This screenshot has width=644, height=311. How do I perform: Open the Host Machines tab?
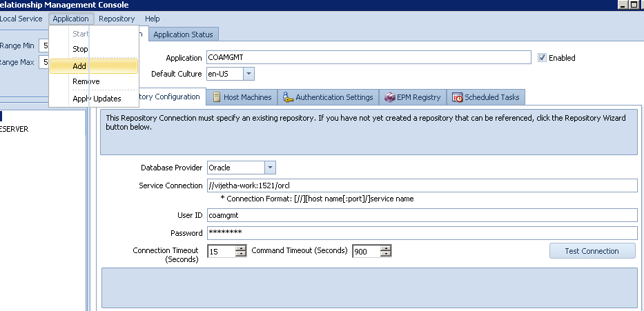[242, 97]
